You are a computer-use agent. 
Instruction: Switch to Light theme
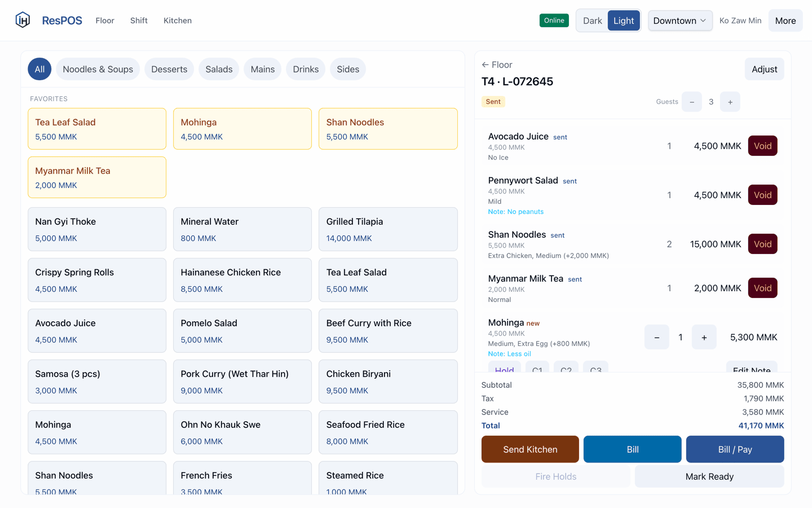pos(624,21)
